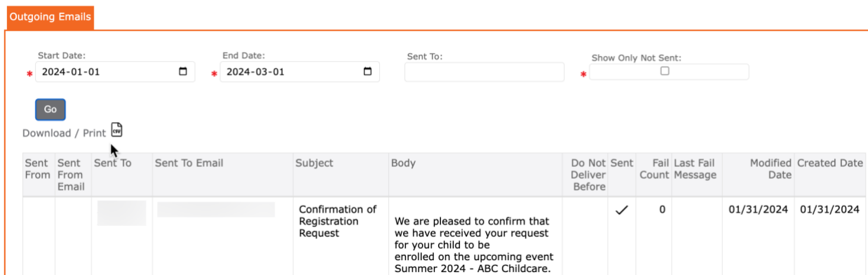The width and height of the screenshot is (868, 275).
Task: Toggle the Show Only Not Sent checkbox
Action: click(665, 71)
